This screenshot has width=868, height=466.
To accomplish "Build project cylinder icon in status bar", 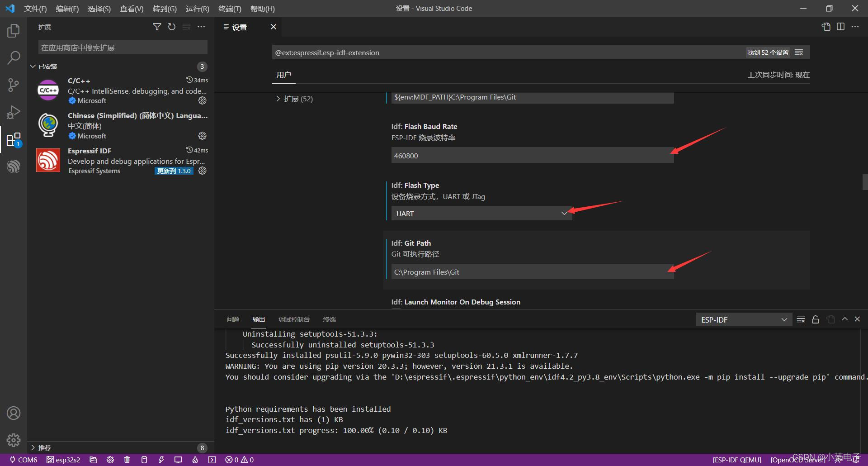I will tap(144, 460).
